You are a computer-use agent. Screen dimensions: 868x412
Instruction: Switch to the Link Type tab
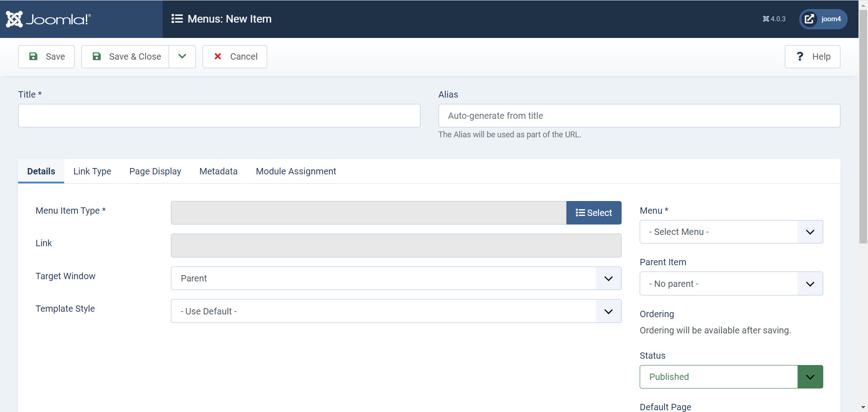(x=92, y=171)
